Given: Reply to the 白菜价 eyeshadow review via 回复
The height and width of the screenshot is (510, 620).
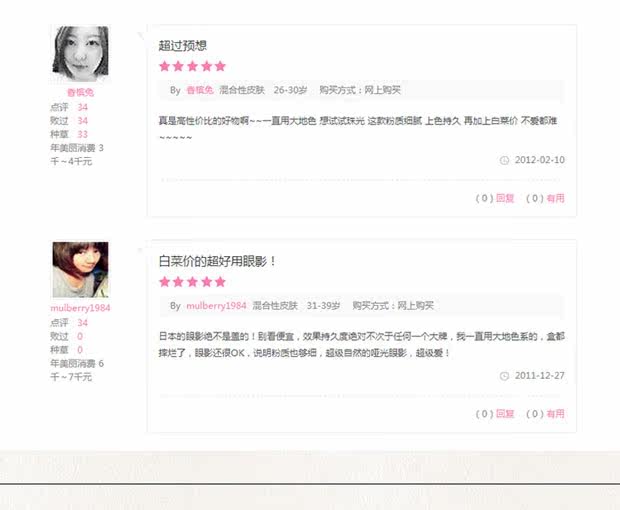Looking at the screenshot, I should tap(505, 414).
